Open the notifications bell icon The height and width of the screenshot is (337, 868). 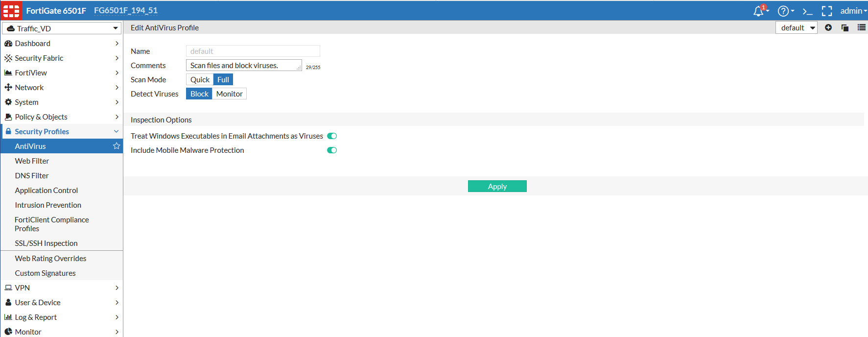pyautogui.click(x=759, y=11)
